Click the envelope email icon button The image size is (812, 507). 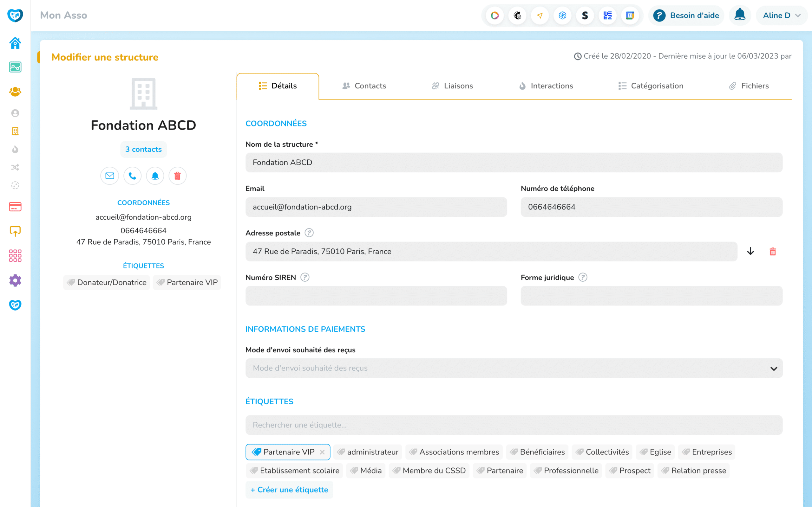pos(110,176)
